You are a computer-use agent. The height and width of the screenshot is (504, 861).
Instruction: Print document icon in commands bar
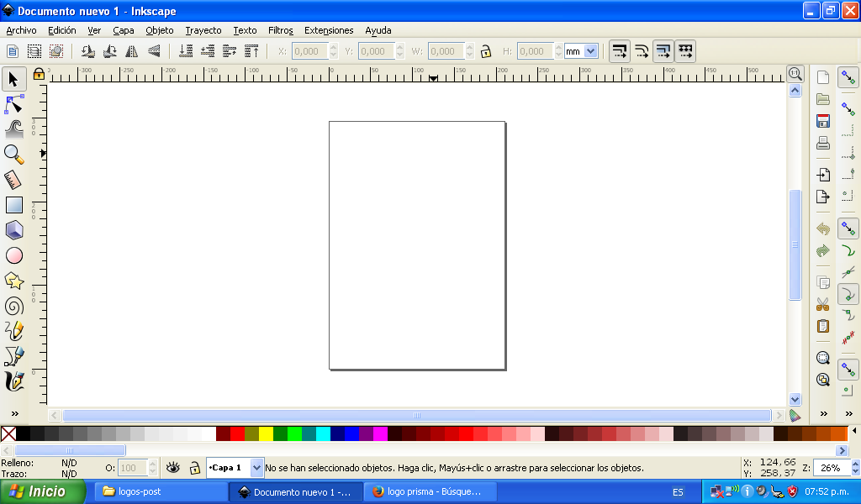(822, 143)
